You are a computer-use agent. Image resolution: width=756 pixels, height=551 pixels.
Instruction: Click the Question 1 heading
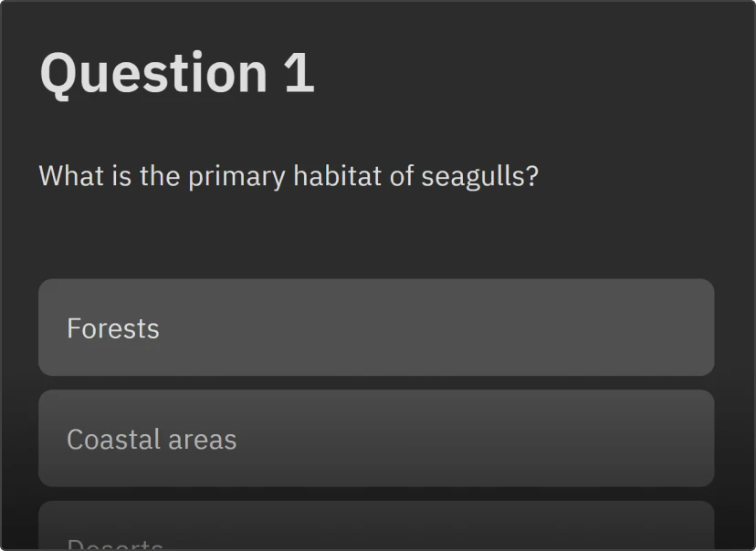(x=176, y=73)
